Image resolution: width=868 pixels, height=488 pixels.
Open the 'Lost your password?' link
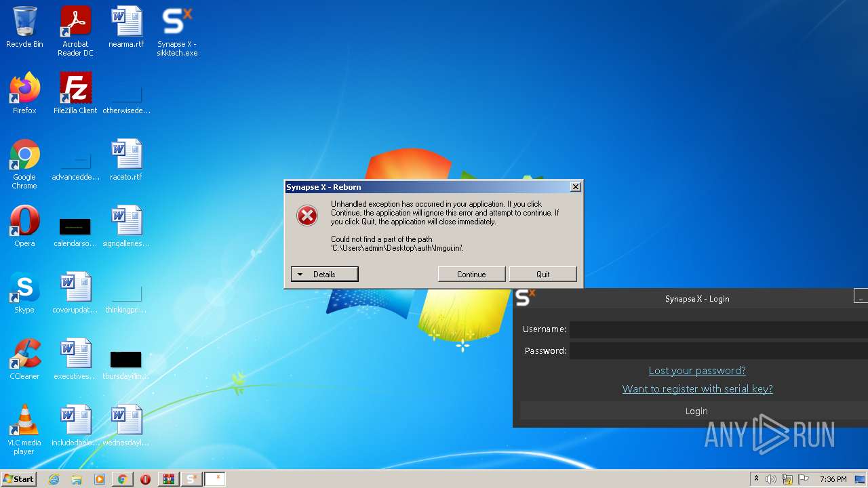[x=697, y=371]
